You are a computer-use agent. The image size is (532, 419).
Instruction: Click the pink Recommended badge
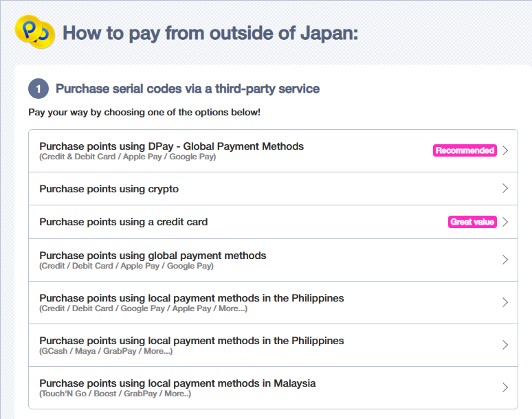(x=465, y=150)
